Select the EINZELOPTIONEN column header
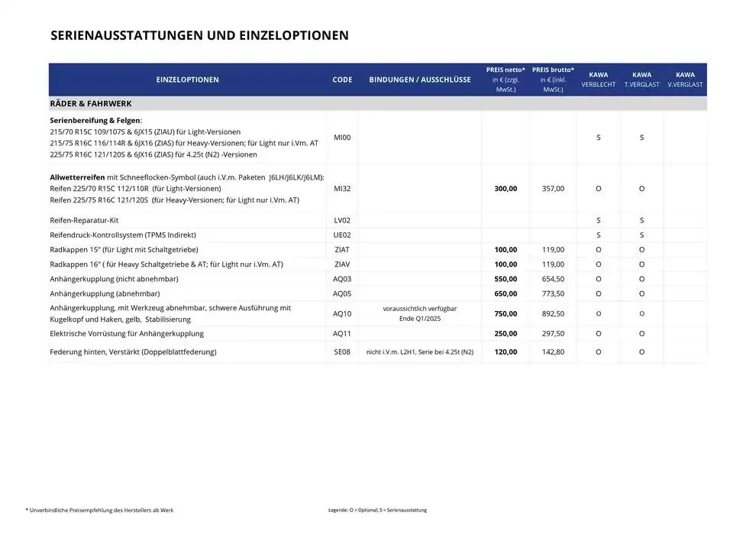This screenshot has width=756, height=535. pos(187,79)
